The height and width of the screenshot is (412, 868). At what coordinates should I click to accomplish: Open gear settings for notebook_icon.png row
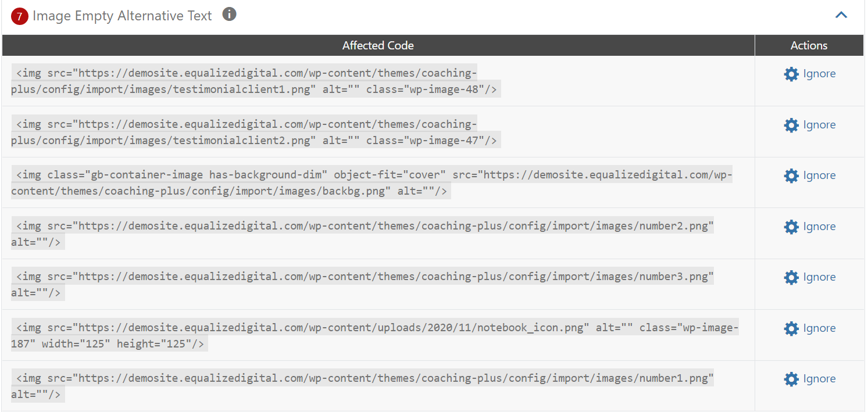(x=791, y=328)
